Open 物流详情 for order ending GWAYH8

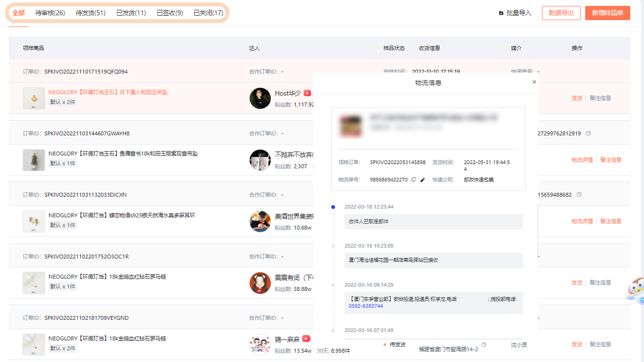click(582, 160)
